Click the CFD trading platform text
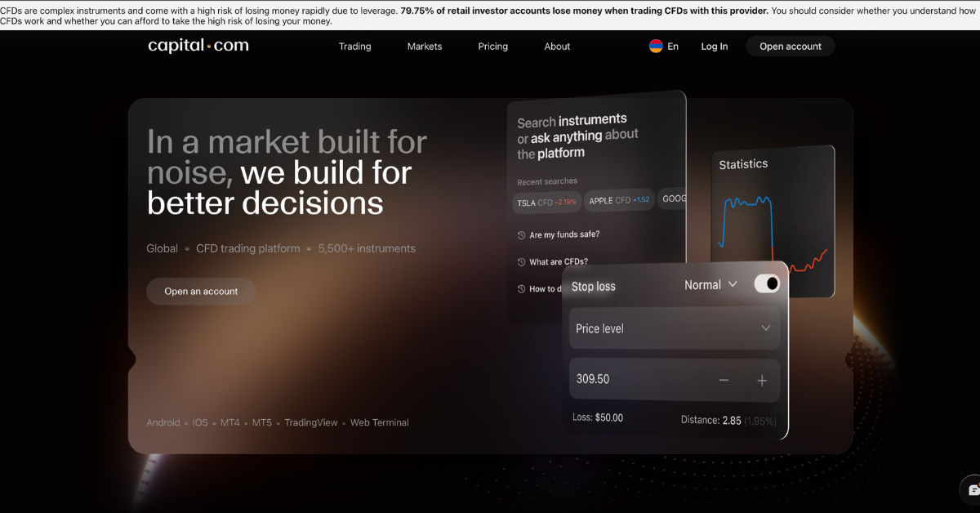980x513 pixels. 248,248
